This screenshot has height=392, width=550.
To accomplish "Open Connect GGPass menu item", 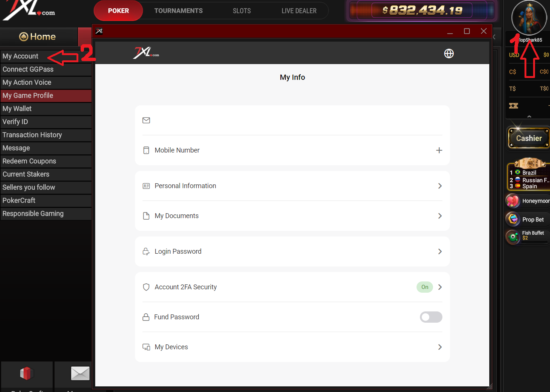I will click(46, 69).
